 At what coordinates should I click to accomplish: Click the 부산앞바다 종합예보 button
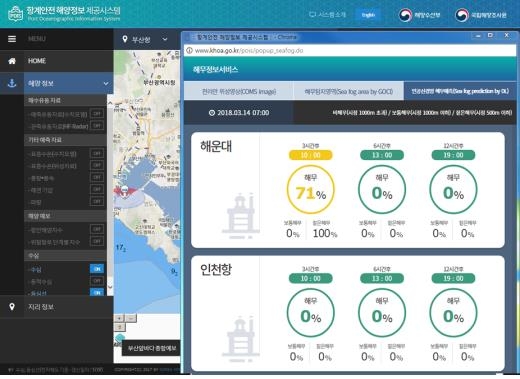pyautogui.click(x=151, y=348)
